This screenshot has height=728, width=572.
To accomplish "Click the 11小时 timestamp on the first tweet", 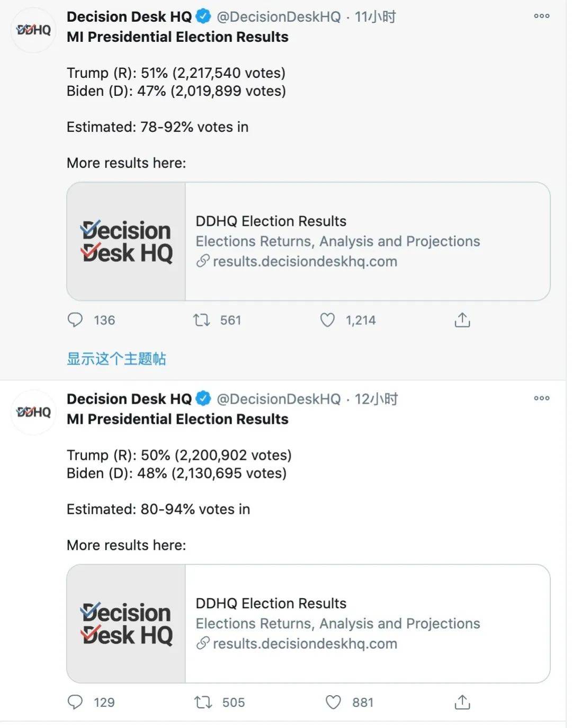I will pyautogui.click(x=375, y=17).
